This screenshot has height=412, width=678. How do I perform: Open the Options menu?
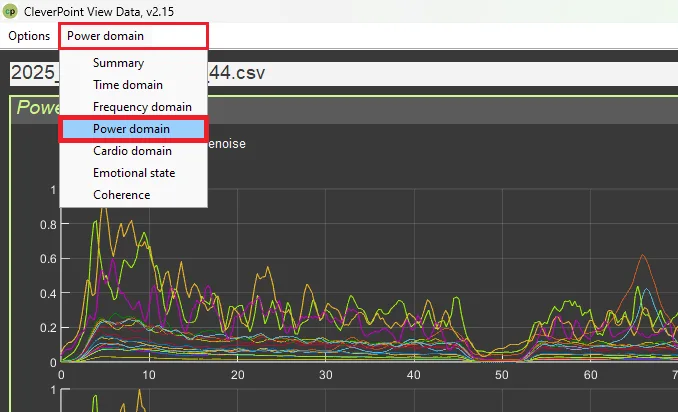coord(29,36)
